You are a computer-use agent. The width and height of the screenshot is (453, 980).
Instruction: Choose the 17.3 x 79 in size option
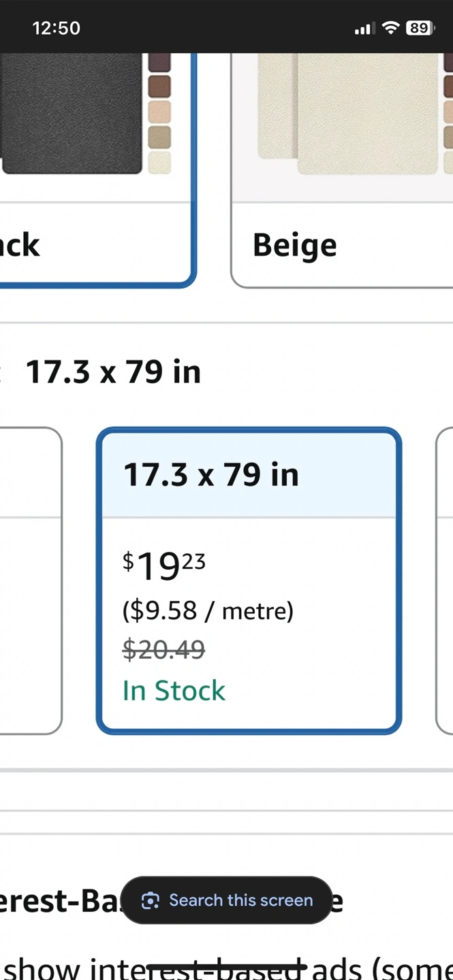[249, 581]
